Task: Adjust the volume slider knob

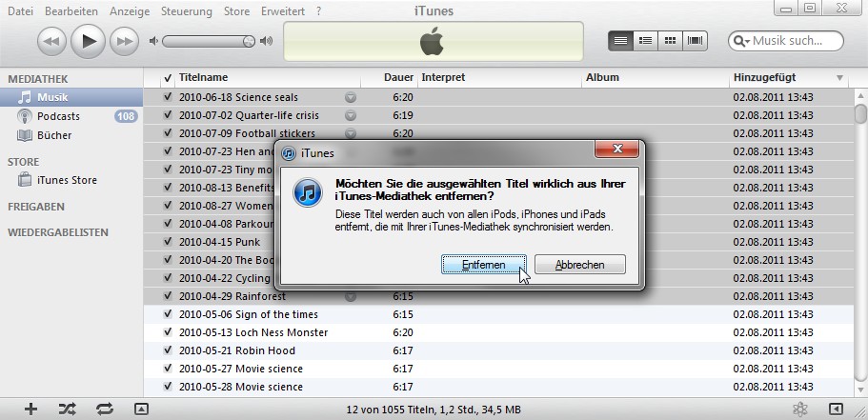Action: pyautogui.click(x=249, y=41)
